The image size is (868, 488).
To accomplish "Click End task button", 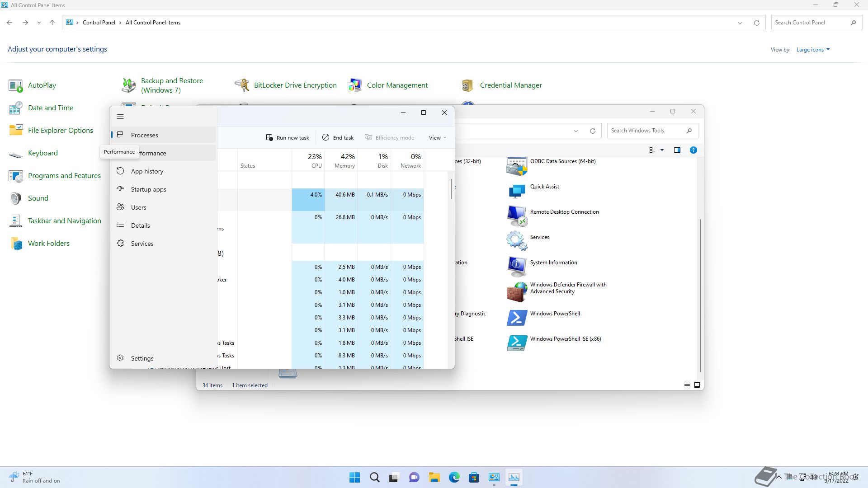I will (338, 138).
